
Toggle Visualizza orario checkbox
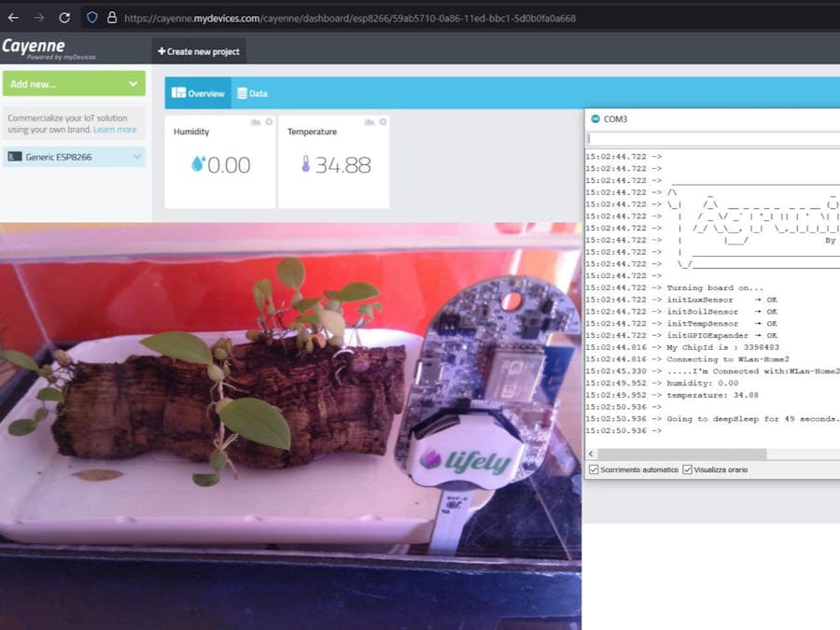[x=687, y=469]
